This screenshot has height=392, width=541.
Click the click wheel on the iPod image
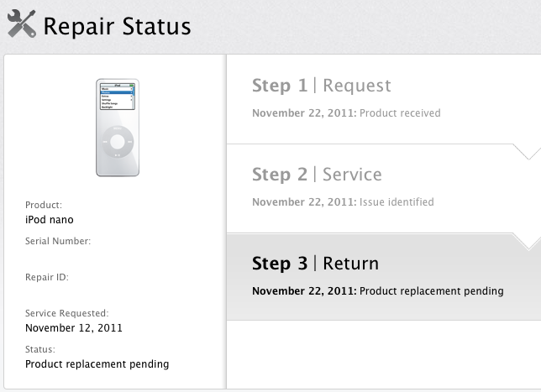coord(118,140)
